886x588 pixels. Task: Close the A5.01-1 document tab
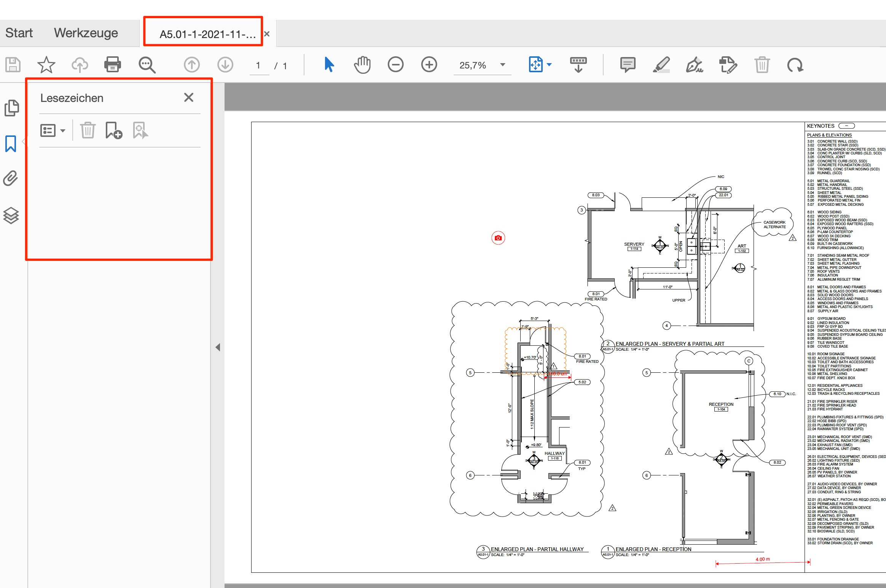[x=267, y=34]
